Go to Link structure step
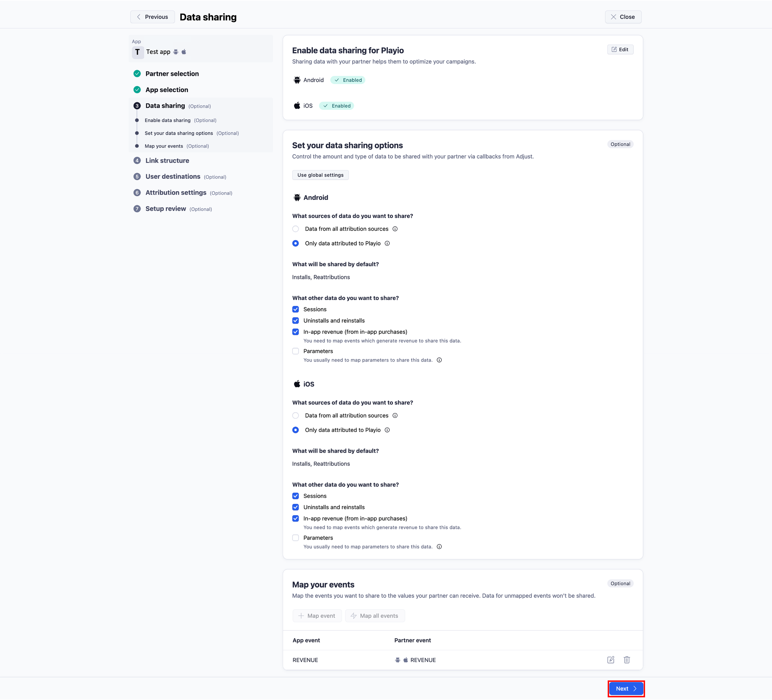The image size is (772, 700). coord(167,161)
